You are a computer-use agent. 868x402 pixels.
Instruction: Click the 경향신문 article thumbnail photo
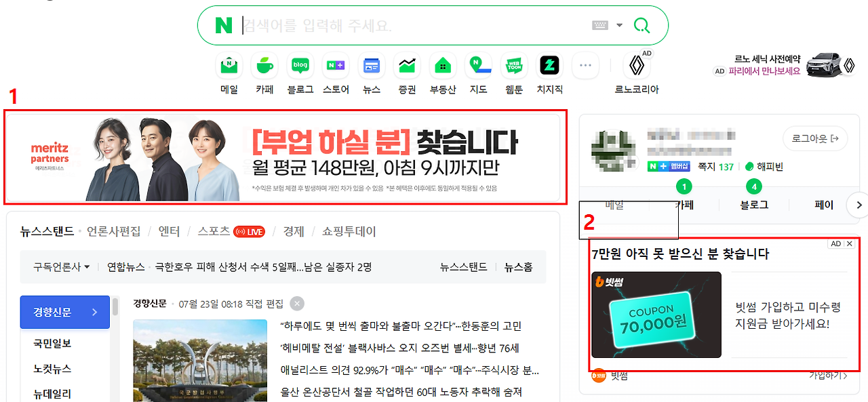200,361
